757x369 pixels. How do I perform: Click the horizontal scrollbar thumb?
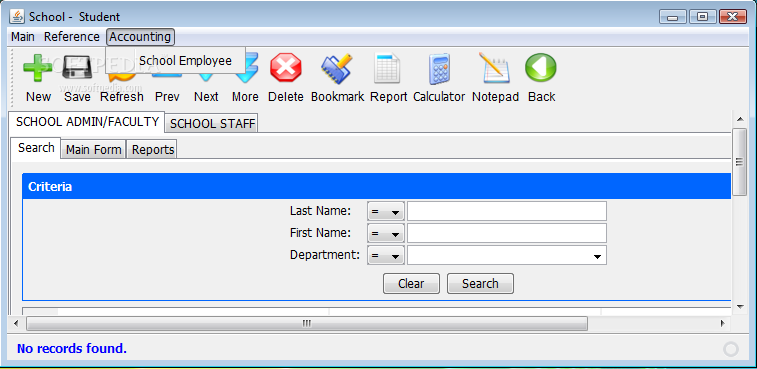pyautogui.click(x=307, y=323)
